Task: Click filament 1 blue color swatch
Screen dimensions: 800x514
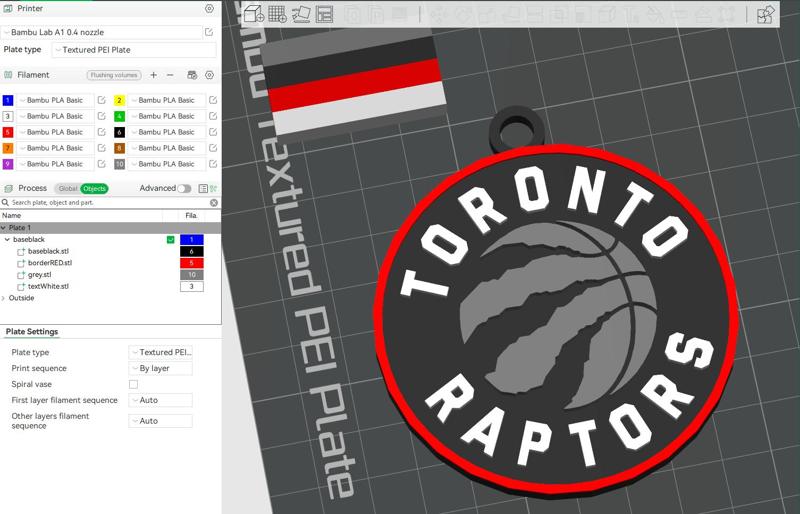Action: point(8,101)
